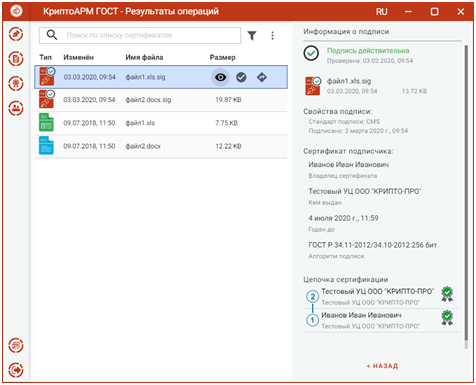
Task: Open the sign documents sidebar icon
Action: tap(16, 34)
